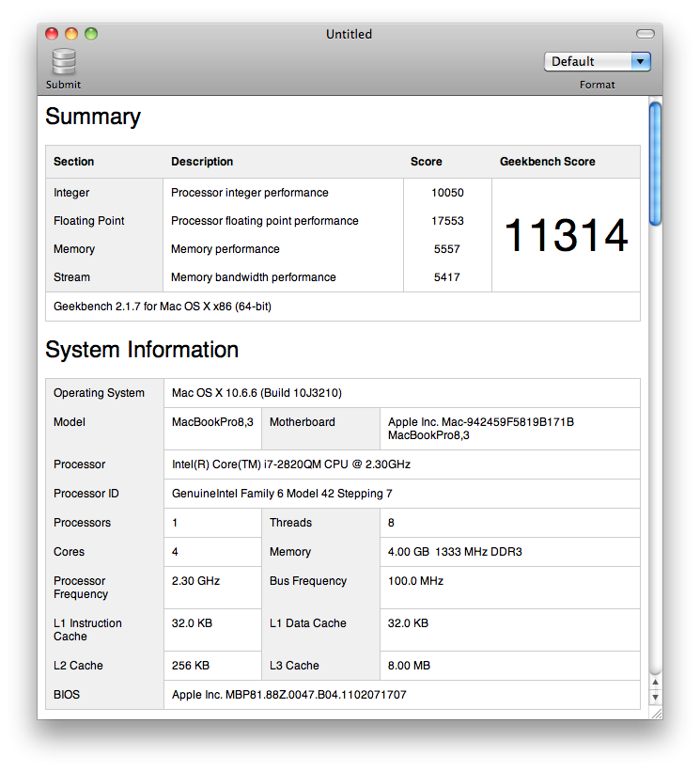Click the vertical scrollbar thumb
The height and width of the screenshot is (771, 700).
[655, 164]
